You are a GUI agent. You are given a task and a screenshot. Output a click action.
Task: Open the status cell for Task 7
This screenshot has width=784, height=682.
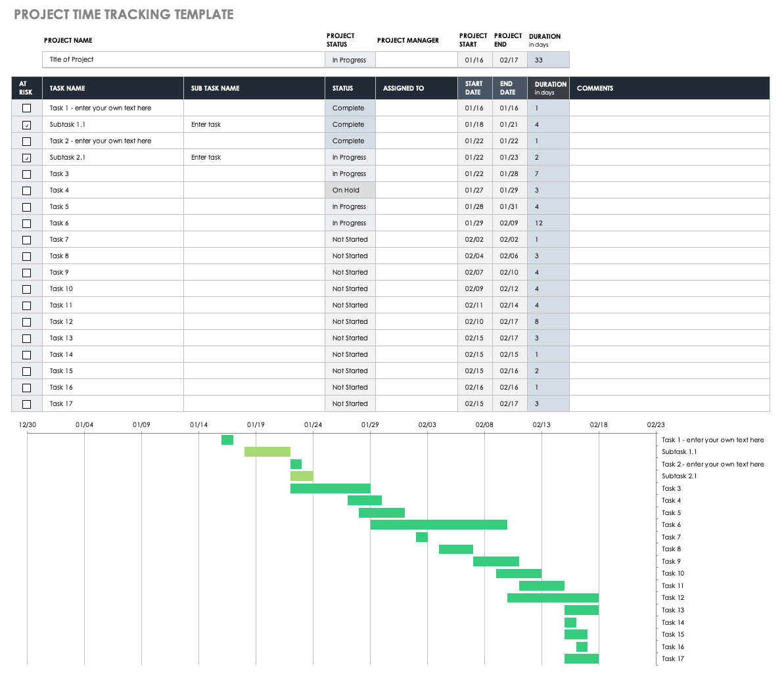point(350,240)
